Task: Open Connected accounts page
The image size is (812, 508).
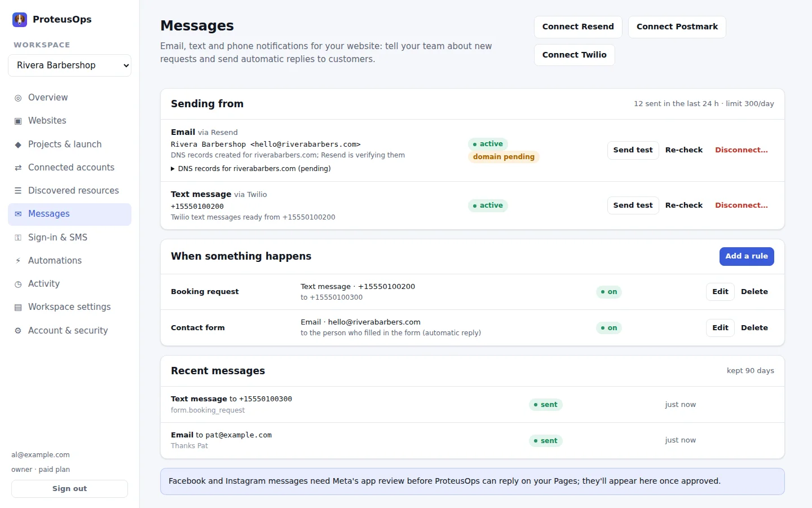Action: coord(70,168)
